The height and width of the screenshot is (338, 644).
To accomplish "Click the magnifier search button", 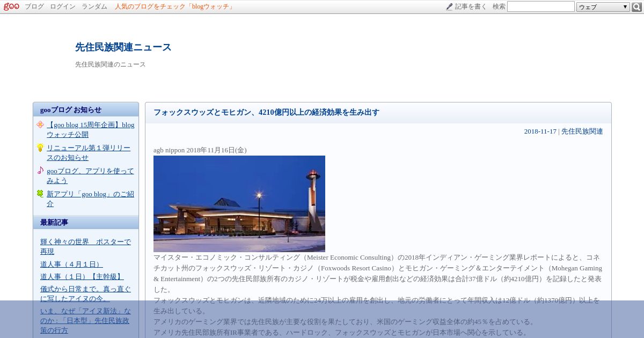I will (636, 7).
